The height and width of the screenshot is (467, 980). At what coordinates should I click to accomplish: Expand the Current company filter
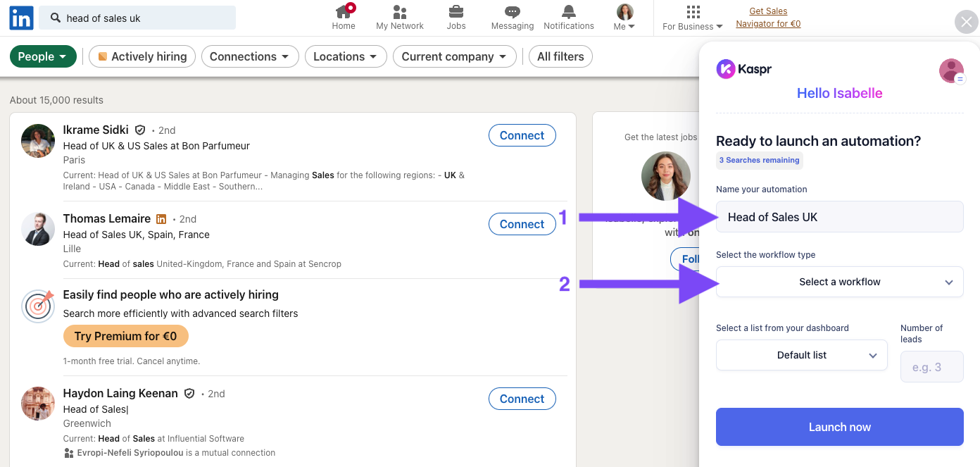coord(455,56)
